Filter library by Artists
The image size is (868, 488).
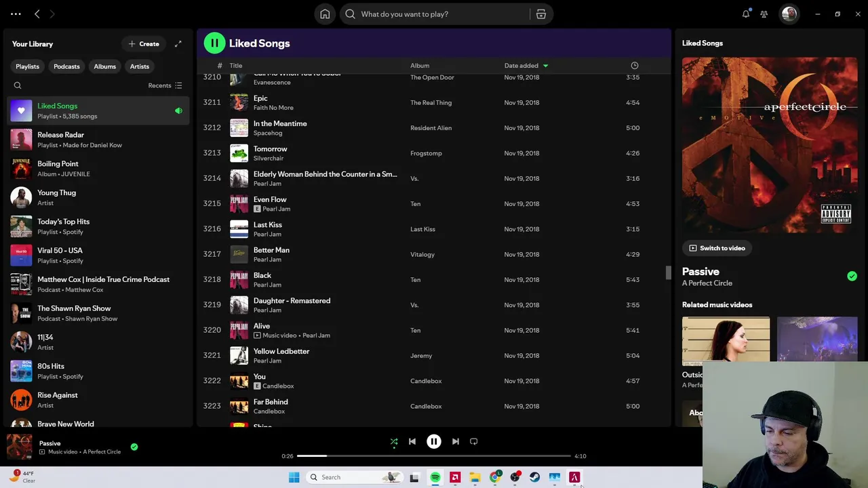140,66
